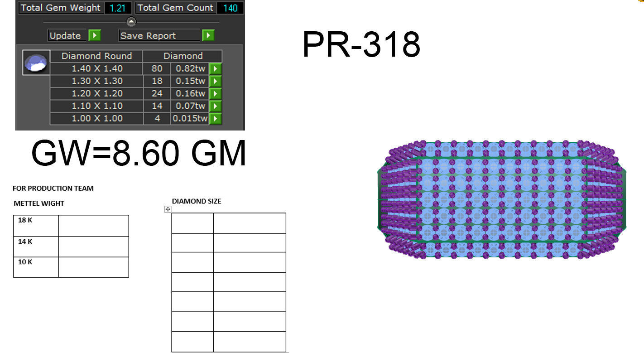Click the count cell showing 80
This screenshot has height=353, width=644.
157,69
